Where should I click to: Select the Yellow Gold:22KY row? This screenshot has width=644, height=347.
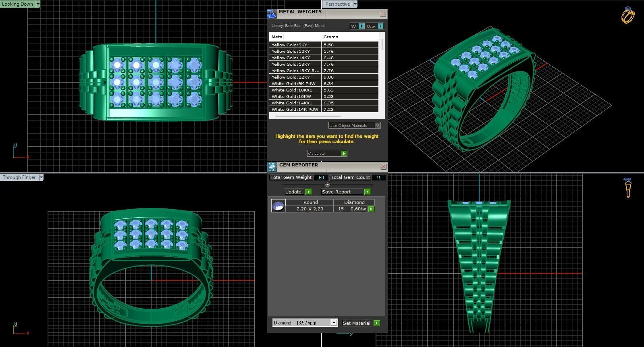click(324, 77)
